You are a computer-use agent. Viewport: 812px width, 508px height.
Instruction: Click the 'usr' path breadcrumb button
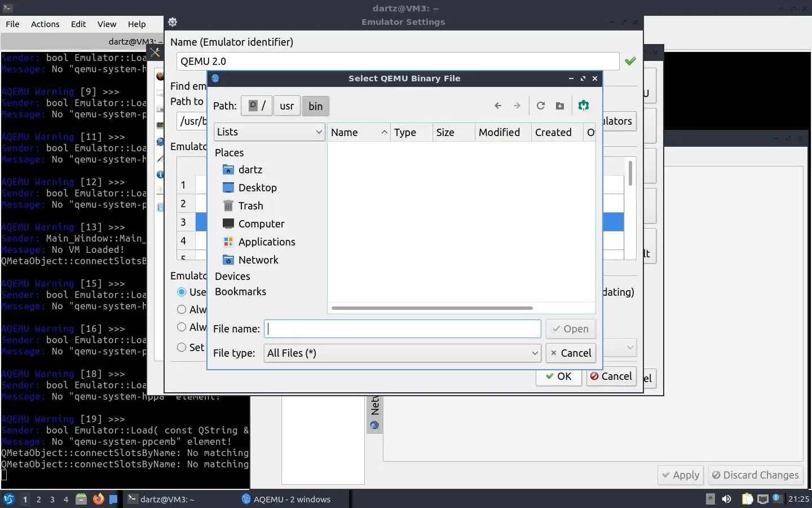(x=287, y=106)
